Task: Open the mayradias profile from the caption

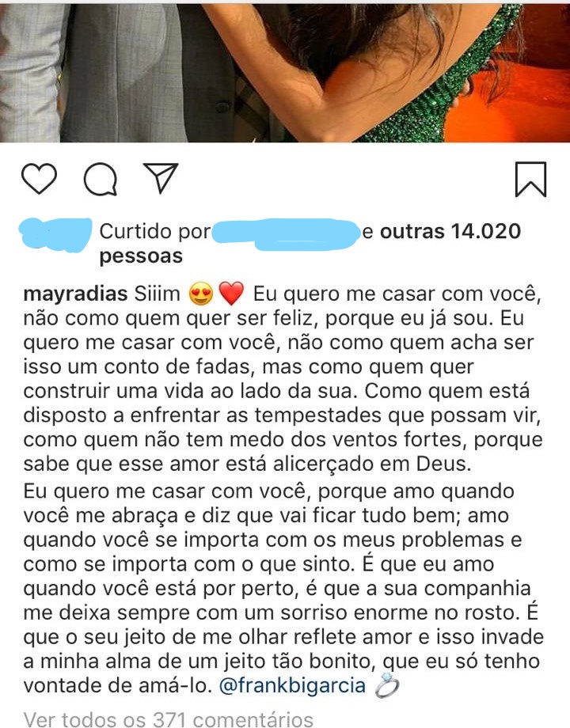Action: pyautogui.click(x=75, y=294)
